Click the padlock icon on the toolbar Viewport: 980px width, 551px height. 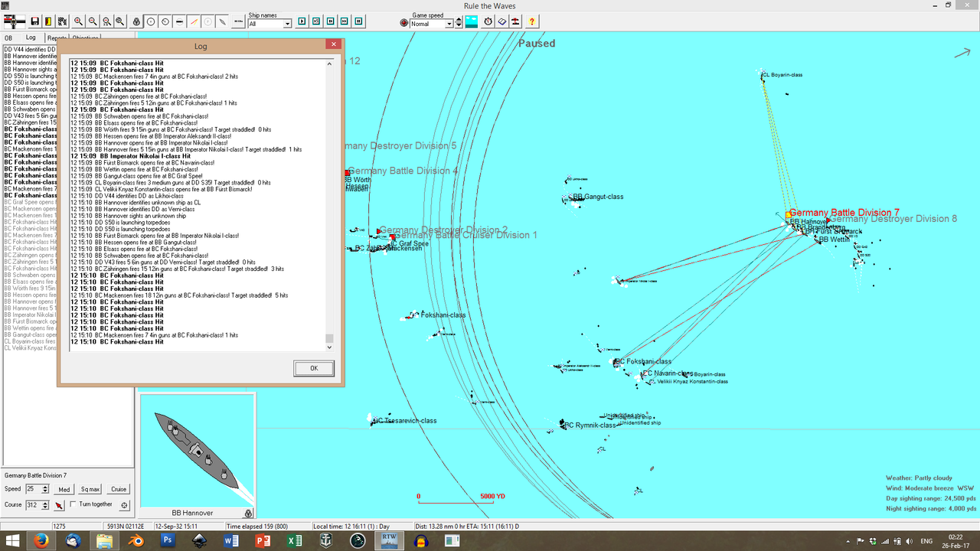click(x=136, y=22)
